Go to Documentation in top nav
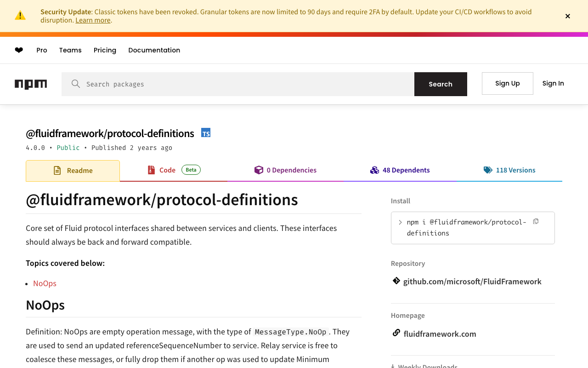The image size is (588, 368). (x=154, y=50)
